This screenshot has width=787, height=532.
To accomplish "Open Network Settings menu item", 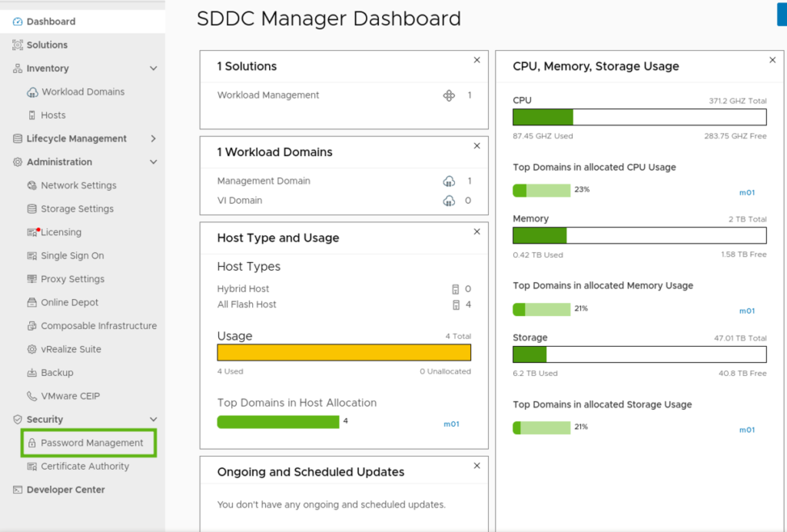I will pyautogui.click(x=78, y=185).
